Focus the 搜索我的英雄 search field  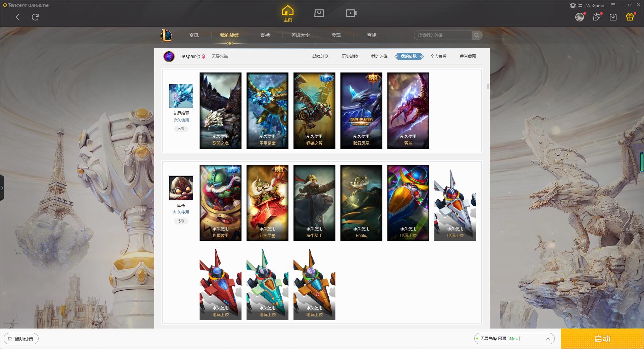pyautogui.click(x=443, y=35)
